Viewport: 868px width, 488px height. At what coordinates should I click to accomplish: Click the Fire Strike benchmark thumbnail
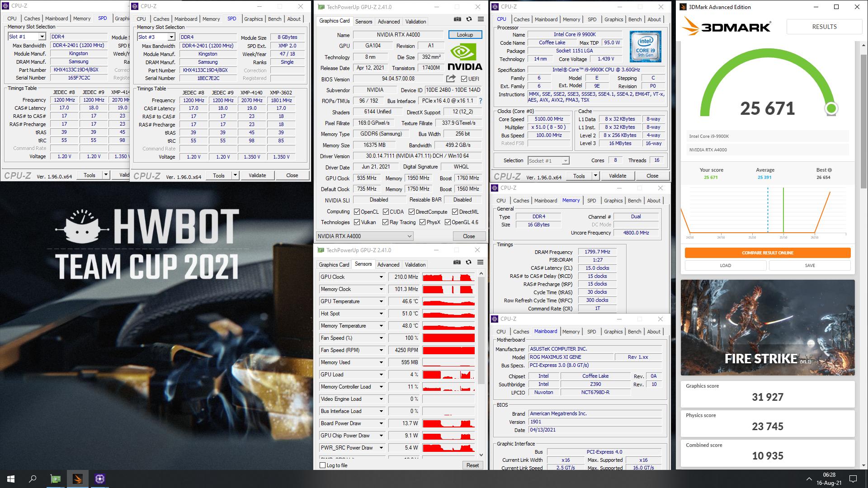(x=767, y=328)
